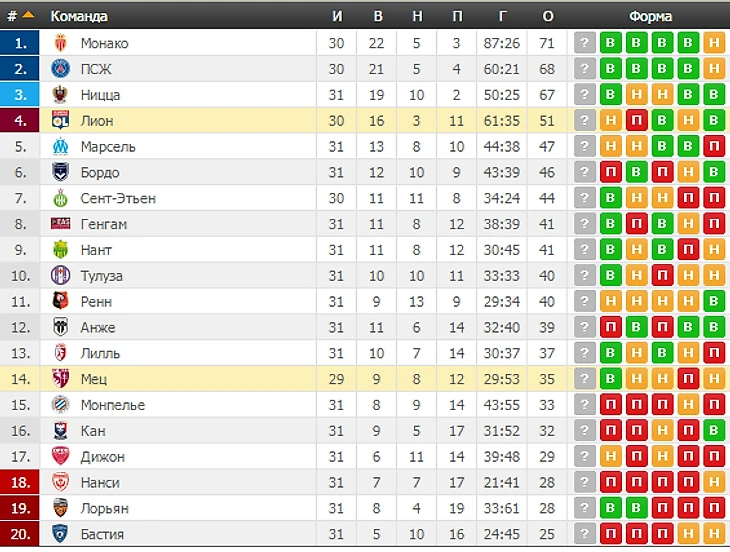Open the Бастия team link
This screenshot has height=552, width=730.
(x=102, y=534)
